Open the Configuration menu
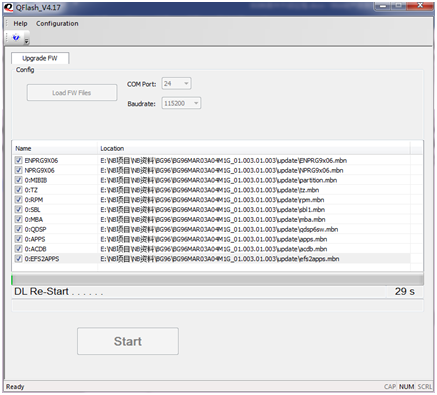The height and width of the screenshot is (395, 437). [57, 24]
